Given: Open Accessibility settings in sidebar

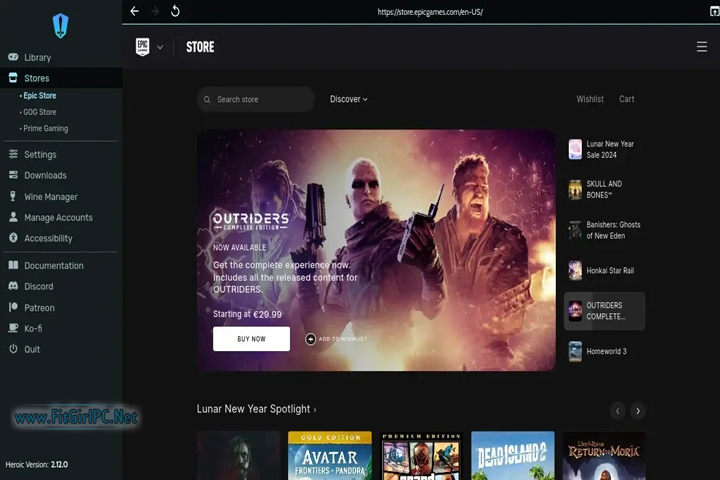Looking at the screenshot, I should [x=48, y=239].
